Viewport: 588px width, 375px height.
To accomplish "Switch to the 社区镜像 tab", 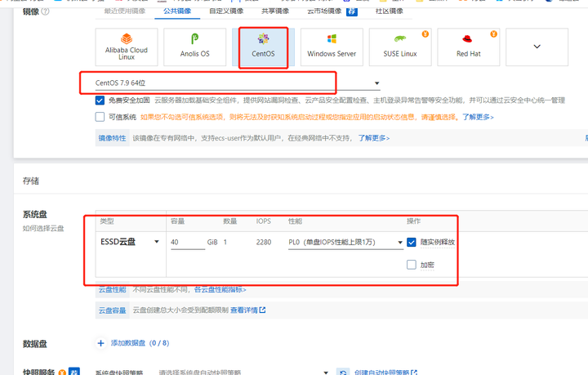I will click(x=390, y=11).
